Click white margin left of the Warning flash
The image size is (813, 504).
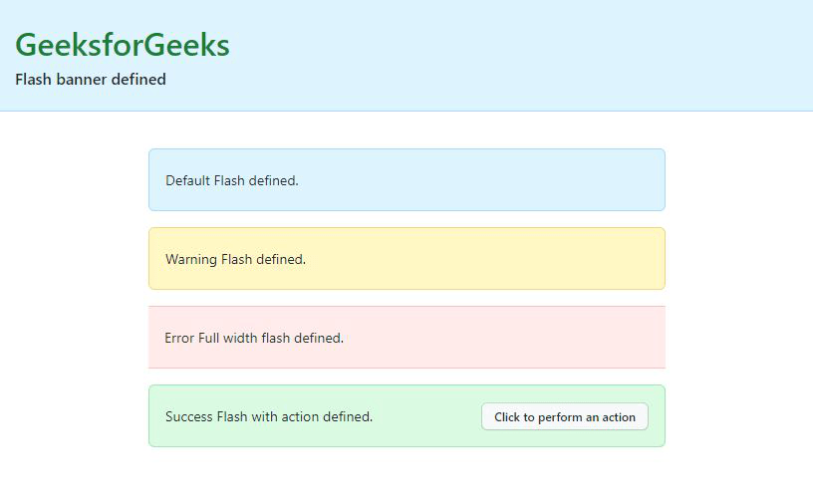click(x=75, y=259)
